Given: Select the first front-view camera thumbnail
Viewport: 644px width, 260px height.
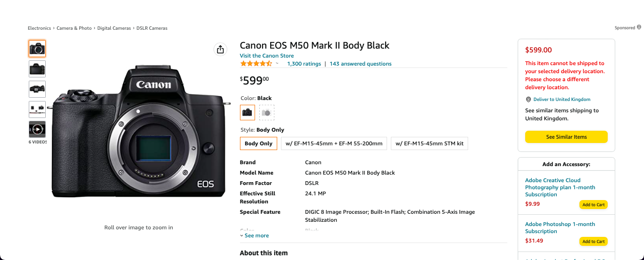Looking at the screenshot, I should pos(37,49).
